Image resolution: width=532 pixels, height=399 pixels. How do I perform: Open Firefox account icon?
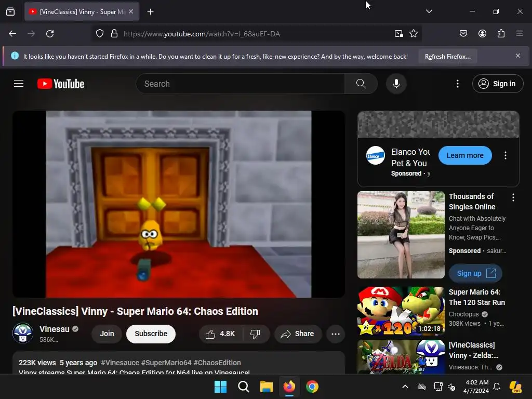pyautogui.click(x=482, y=33)
